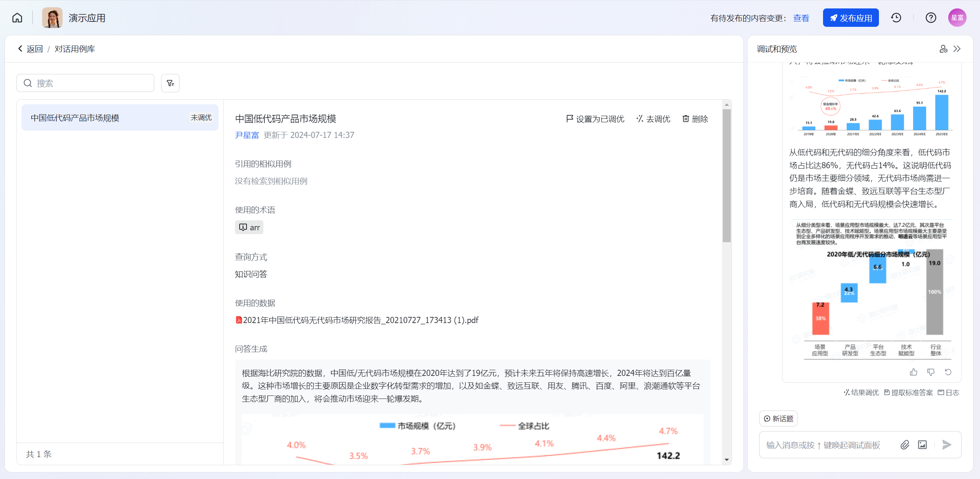Click the send message arrow icon
The height and width of the screenshot is (479, 980).
(x=947, y=445)
